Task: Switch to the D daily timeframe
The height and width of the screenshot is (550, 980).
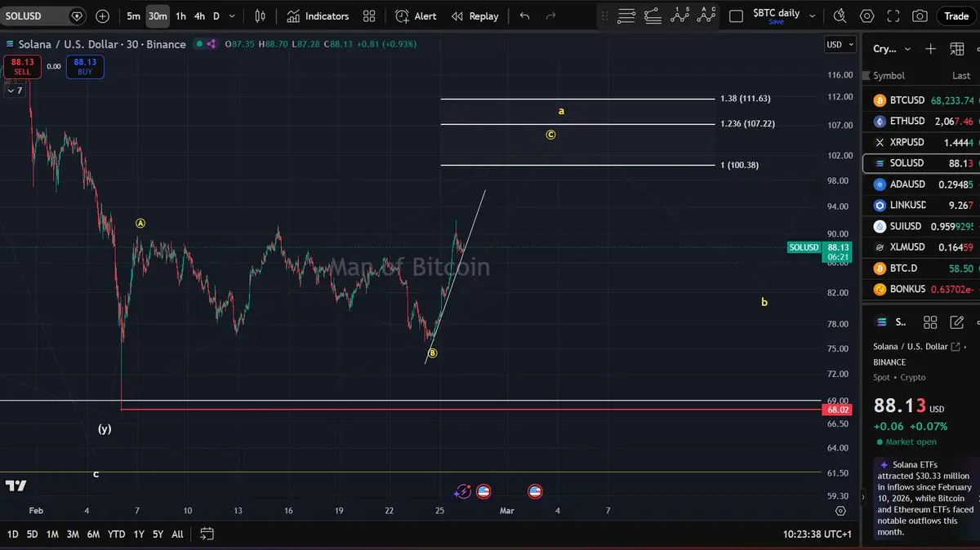Action: tap(216, 16)
